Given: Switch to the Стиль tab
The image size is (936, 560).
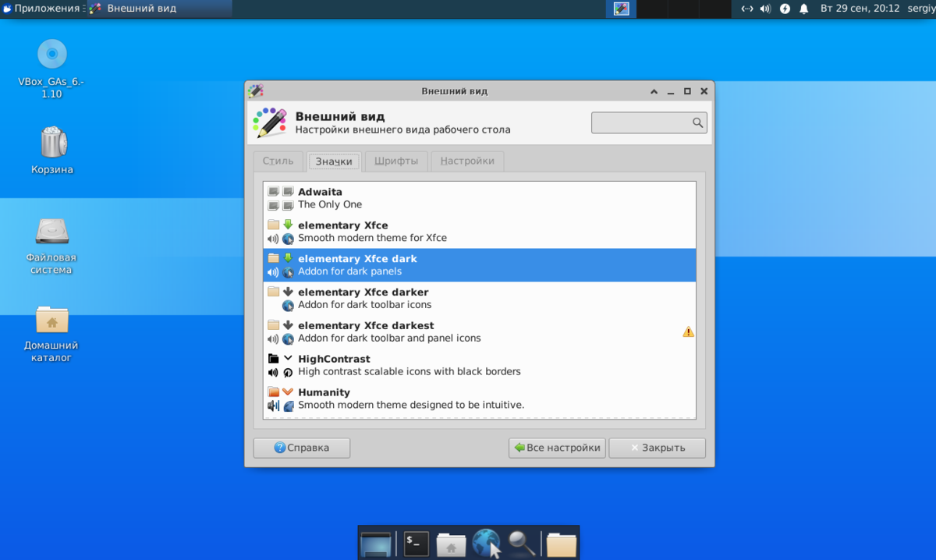Looking at the screenshot, I should click(x=278, y=161).
